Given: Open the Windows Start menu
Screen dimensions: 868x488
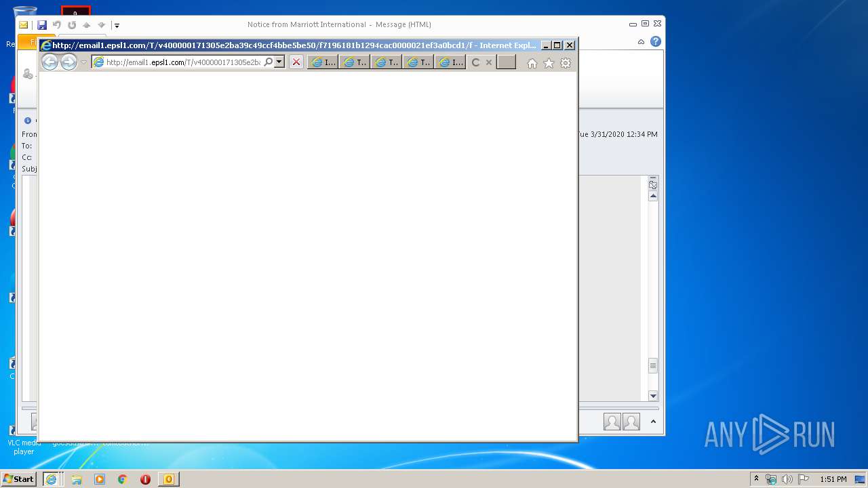Looking at the screenshot, I should pos(19,479).
